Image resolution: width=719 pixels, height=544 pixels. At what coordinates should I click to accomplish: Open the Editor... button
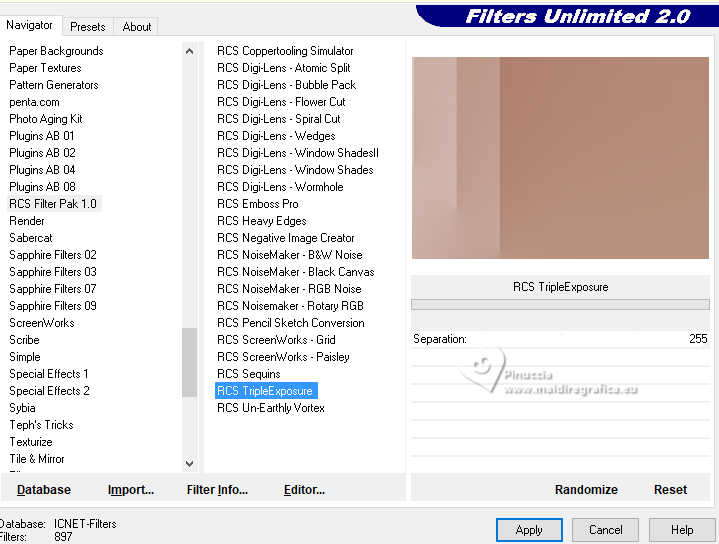(x=304, y=489)
